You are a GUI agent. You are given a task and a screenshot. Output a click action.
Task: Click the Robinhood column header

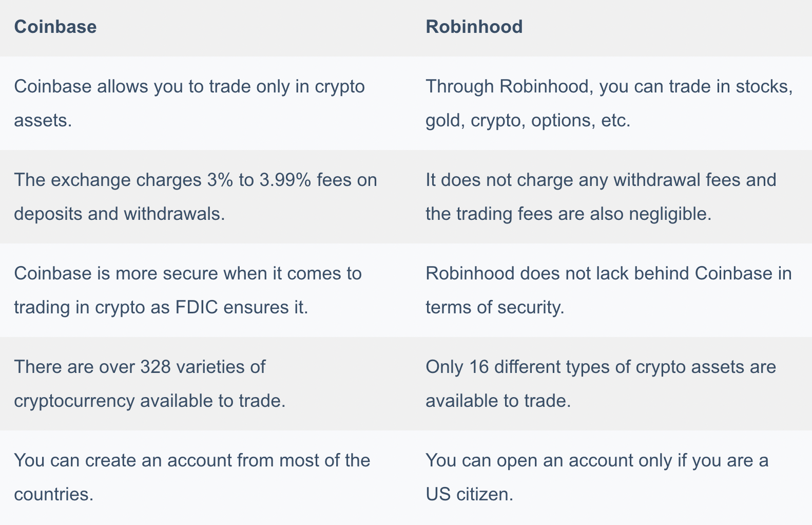click(x=474, y=27)
